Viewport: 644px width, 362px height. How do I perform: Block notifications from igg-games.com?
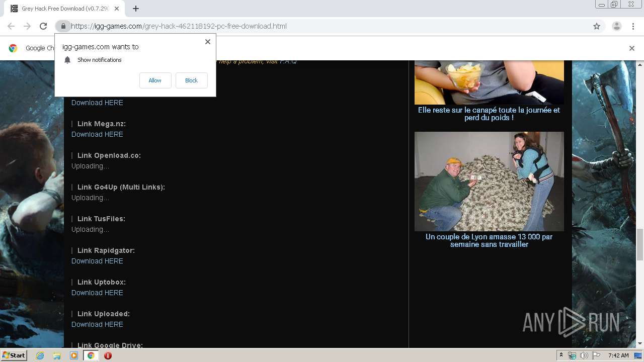pyautogui.click(x=191, y=80)
